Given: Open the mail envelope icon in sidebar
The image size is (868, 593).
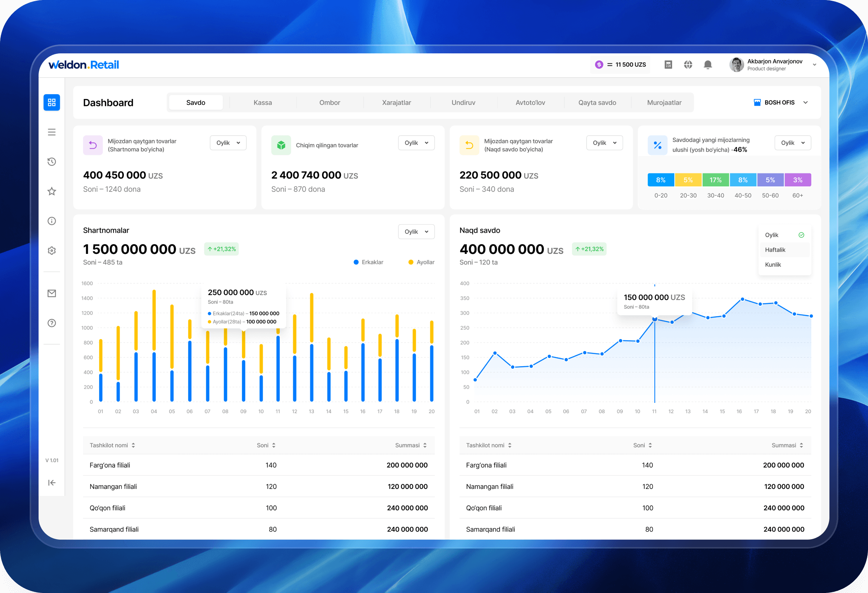Looking at the screenshot, I should [x=52, y=293].
